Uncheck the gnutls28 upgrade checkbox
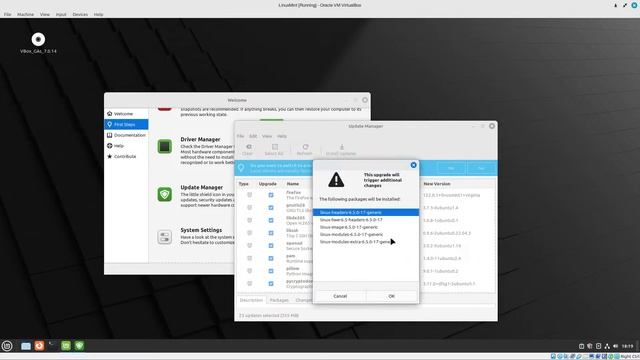 click(271, 208)
